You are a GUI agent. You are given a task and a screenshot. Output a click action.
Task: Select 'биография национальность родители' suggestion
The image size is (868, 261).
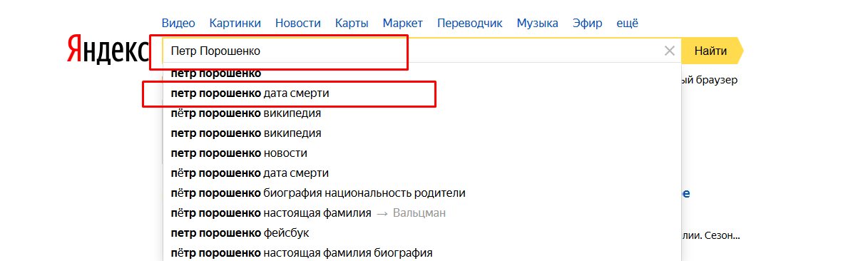(422, 193)
